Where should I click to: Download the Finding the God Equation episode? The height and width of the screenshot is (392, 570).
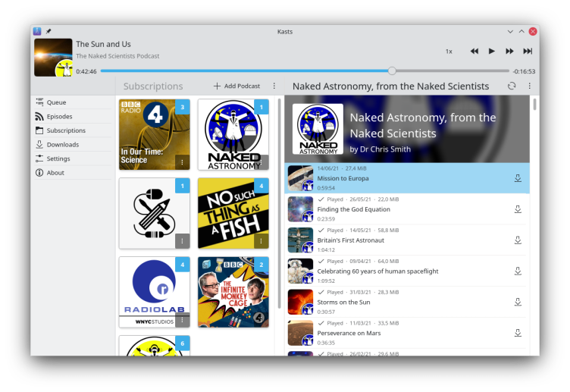[518, 209]
